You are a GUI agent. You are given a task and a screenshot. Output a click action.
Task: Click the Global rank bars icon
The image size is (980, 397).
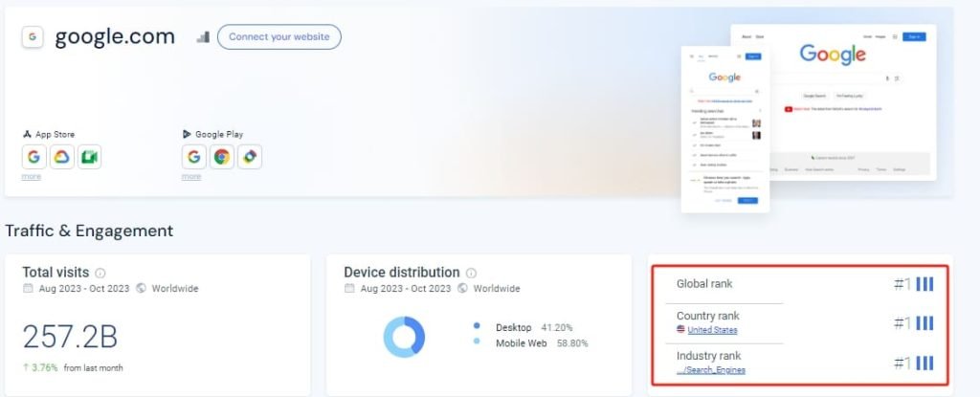click(x=924, y=284)
